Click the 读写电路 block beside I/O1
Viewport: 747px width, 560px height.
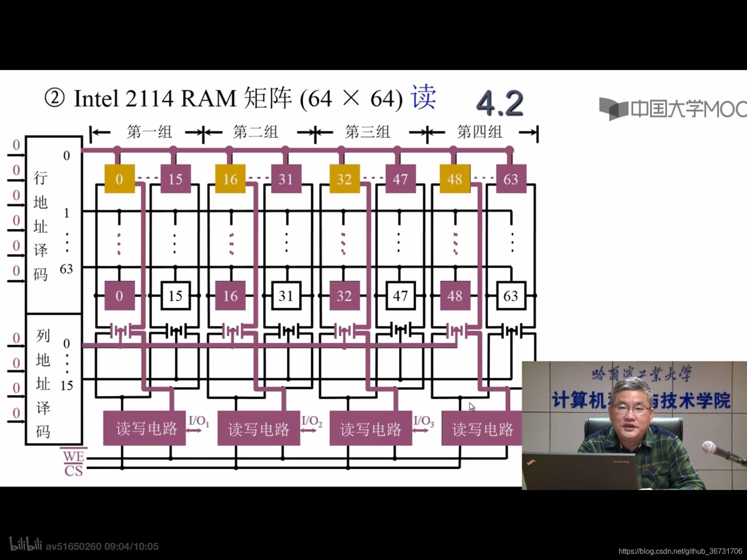[144, 428]
